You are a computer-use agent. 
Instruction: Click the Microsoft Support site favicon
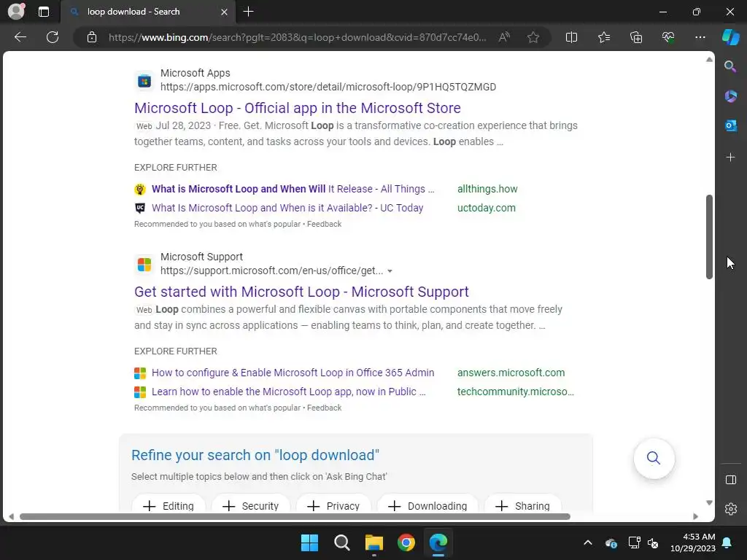(x=144, y=264)
